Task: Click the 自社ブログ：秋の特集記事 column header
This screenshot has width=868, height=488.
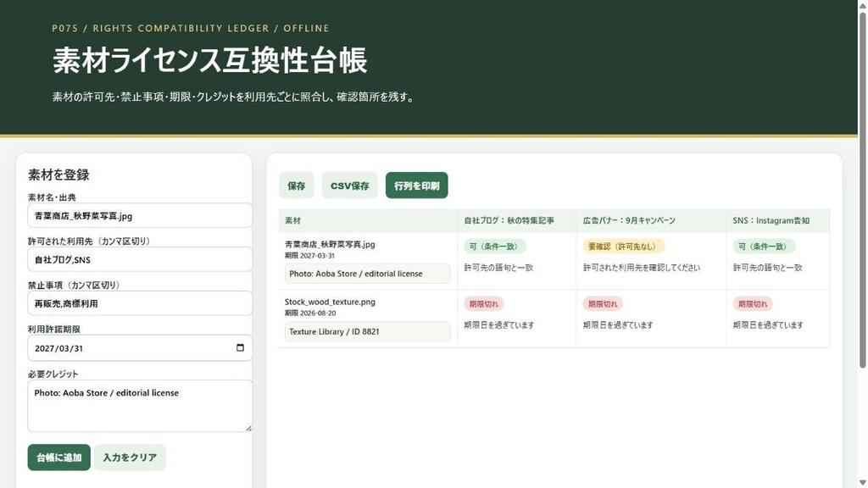Action: click(x=516, y=220)
